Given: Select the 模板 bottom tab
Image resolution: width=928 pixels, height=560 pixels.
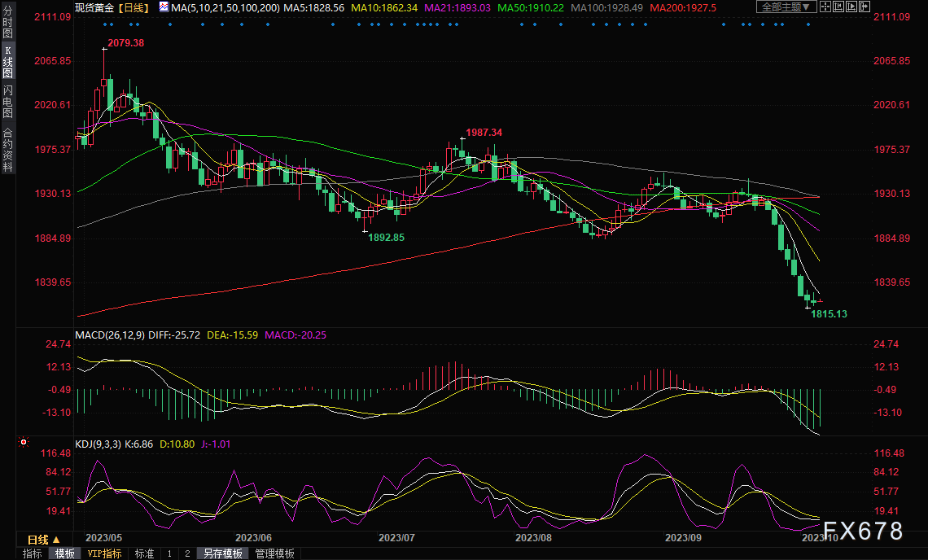Looking at the screenshot, I should coord(65,553).
